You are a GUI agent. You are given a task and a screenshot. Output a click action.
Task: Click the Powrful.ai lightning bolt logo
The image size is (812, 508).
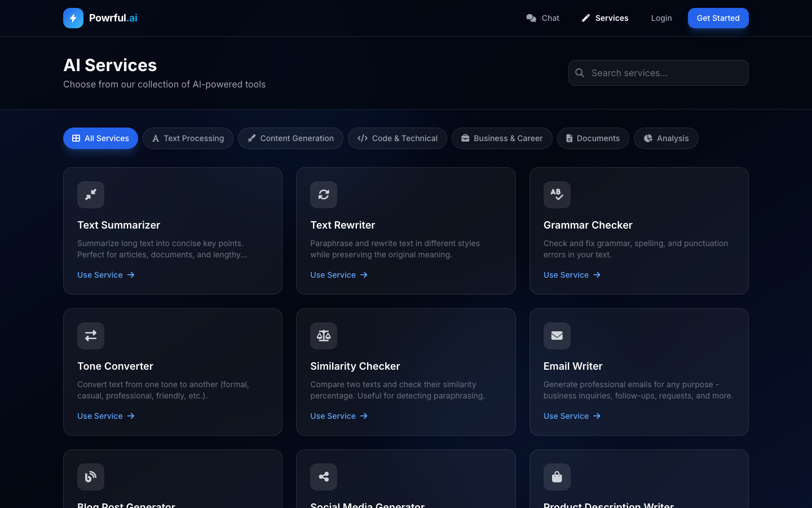[x=73, y=18]
